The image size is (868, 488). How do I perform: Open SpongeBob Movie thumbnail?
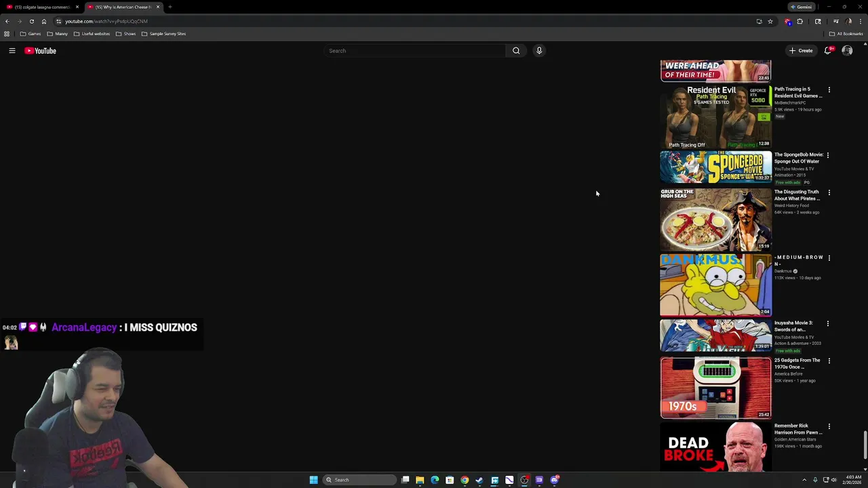click(715, 167)
